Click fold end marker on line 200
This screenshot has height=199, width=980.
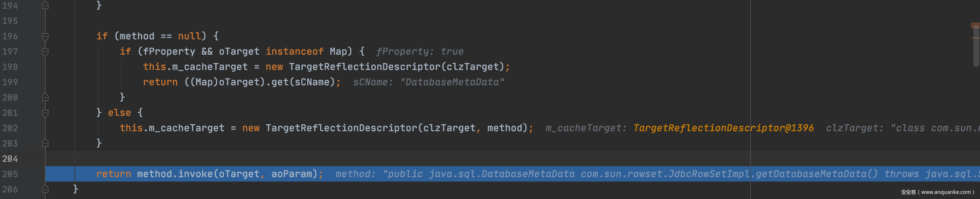coord(45,98)
